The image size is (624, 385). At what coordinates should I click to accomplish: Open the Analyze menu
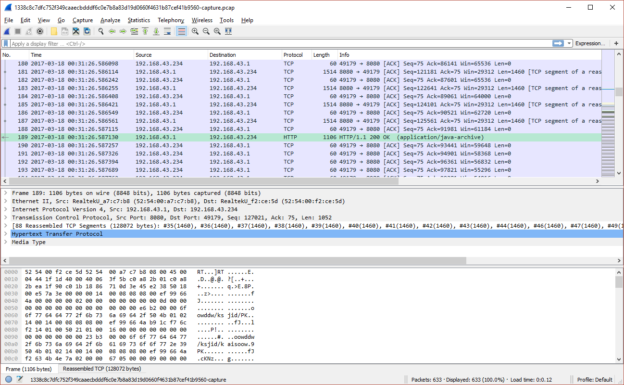point(110,20)
